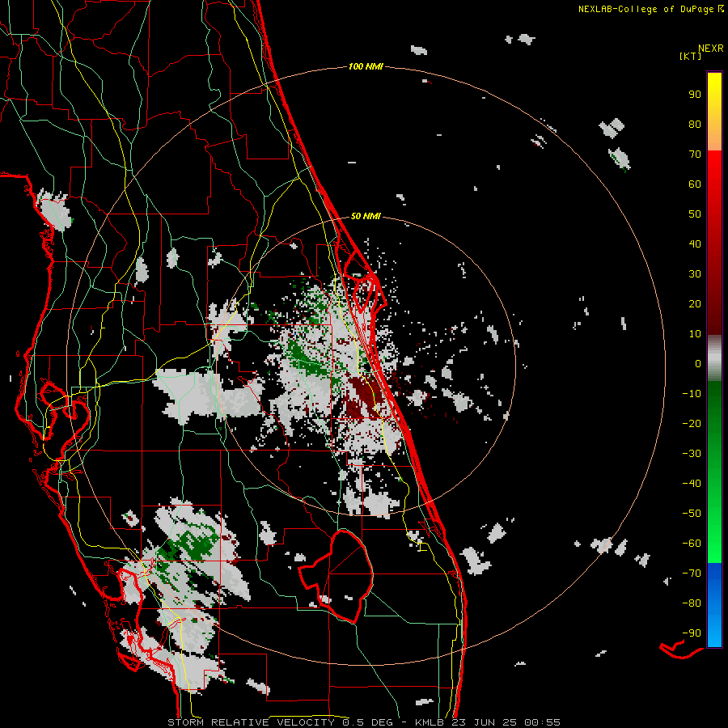Click the [KT] units label above the scale
Image resolution: width=728 pixels, height=728 pixels.
pyautogui.click(x=691, y=56)
